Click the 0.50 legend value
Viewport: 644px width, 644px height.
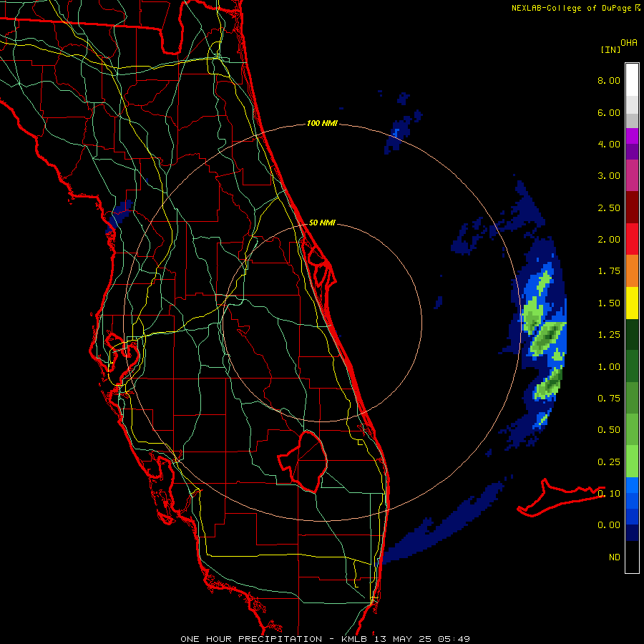(609, 430)
